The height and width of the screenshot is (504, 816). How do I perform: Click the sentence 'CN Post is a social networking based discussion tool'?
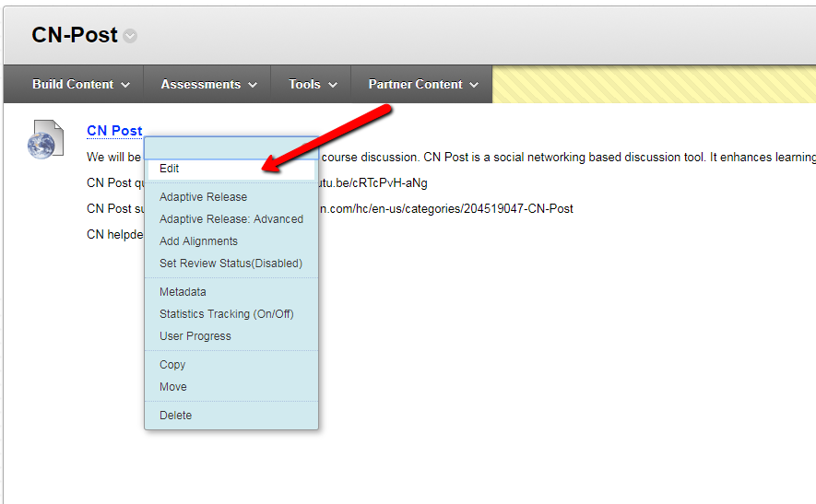(563, 157)
